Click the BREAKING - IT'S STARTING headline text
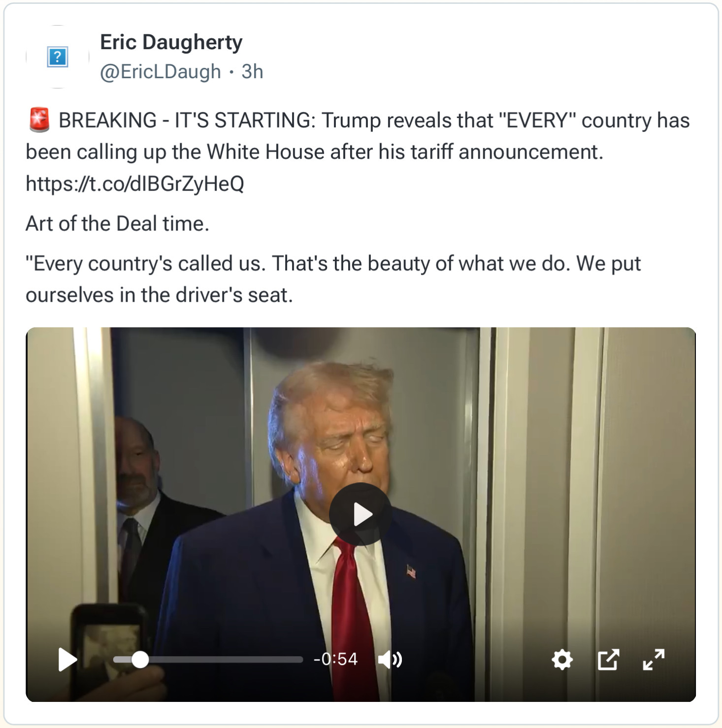Image resolution: width=722 pixels, height=728 pixels. (x=187, y=121)
